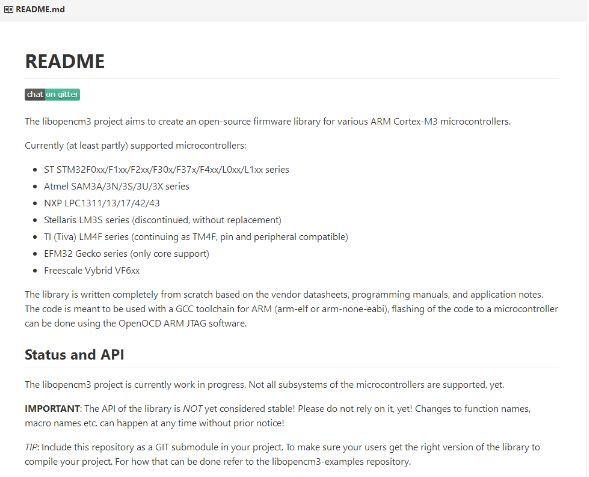Click 'Currently (at least partly) supported microcontrollers' line
This screenshot has height=477, width=589.
(x=136, y=146)
